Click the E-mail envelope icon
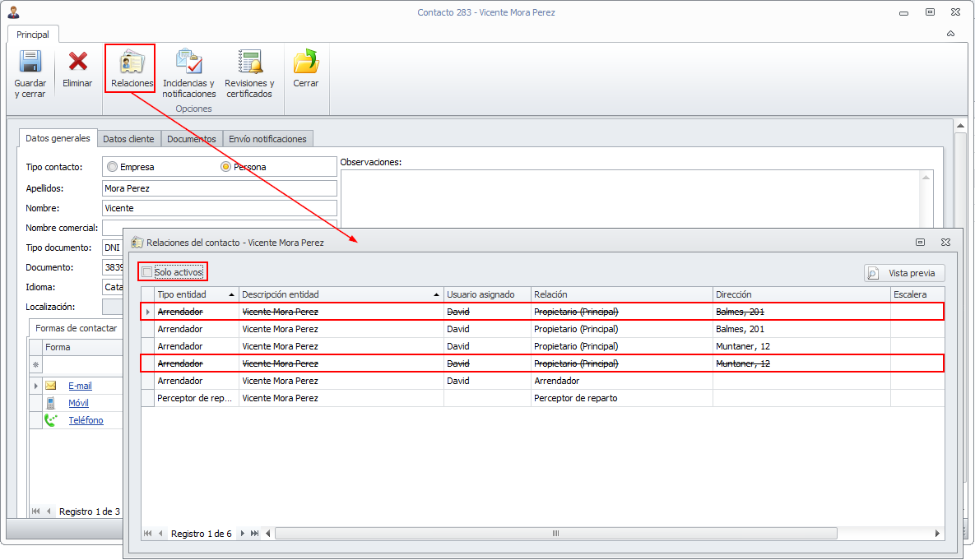The image size is (975, 560). pyautogui.click(x=51, y=386)
